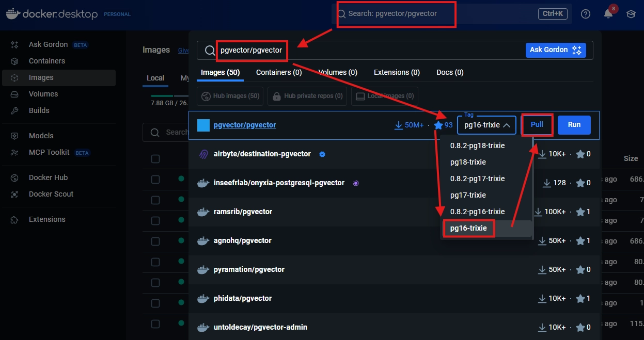Click the airbyte verified publisher badge
This screenshot has width=644, height=340.
(x=322, y=154)
